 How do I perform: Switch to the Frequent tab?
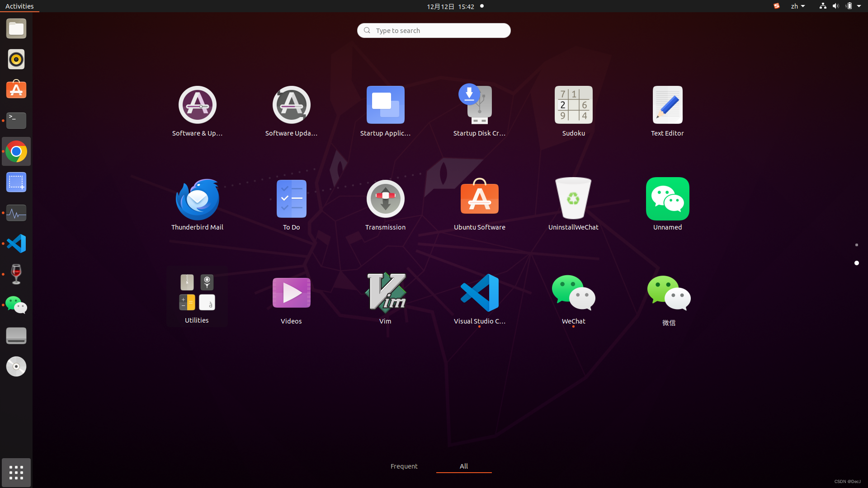(404, 466)
